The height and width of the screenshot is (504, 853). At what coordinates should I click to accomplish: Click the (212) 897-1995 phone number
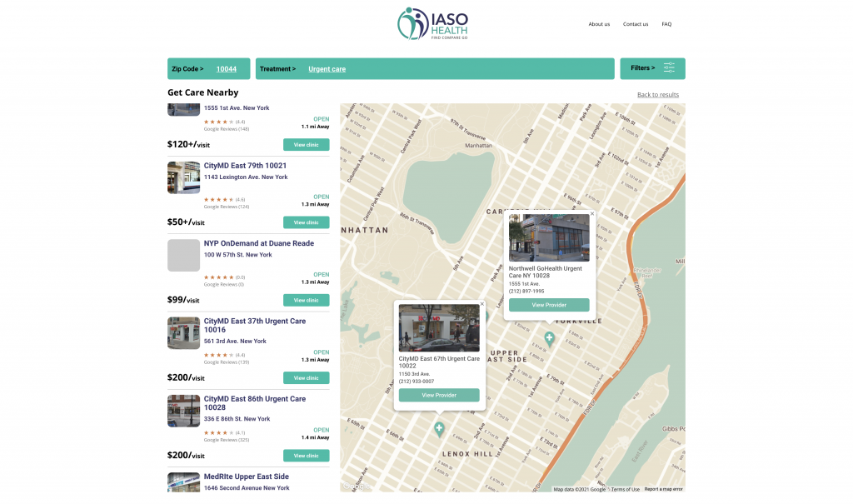click(526, 292)
